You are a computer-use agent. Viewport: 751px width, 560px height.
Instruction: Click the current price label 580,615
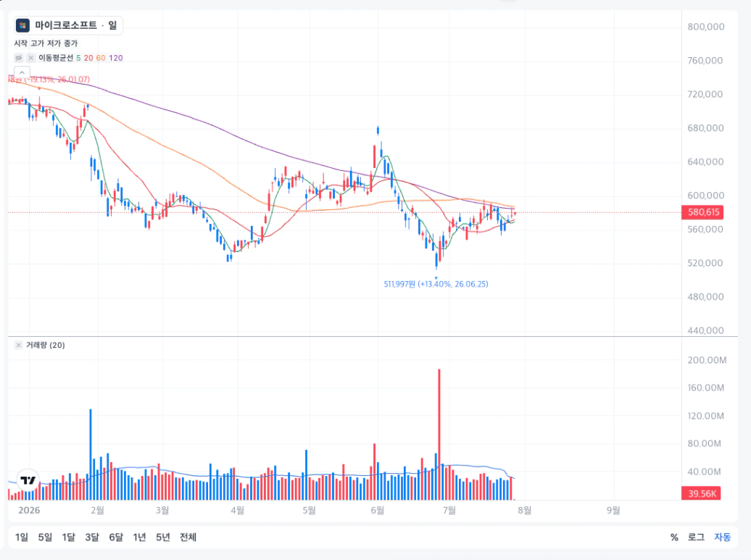[x=702, y=212]
